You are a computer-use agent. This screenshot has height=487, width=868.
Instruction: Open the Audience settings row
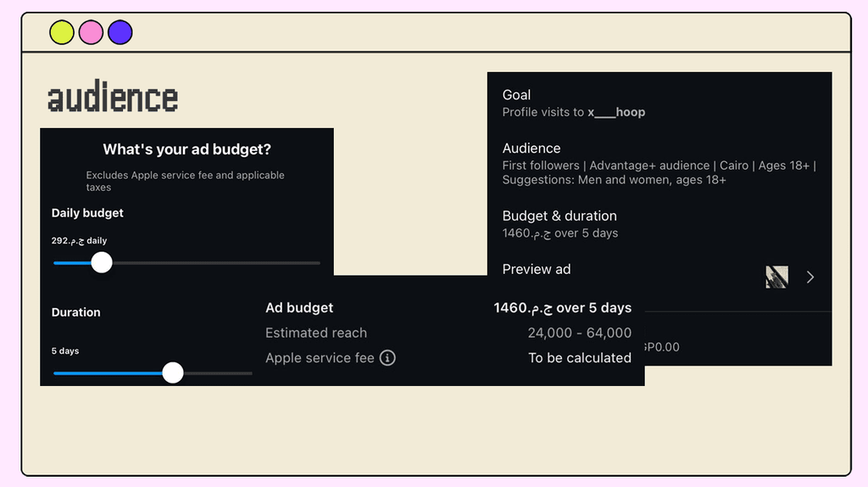click(x=659, y=163)
